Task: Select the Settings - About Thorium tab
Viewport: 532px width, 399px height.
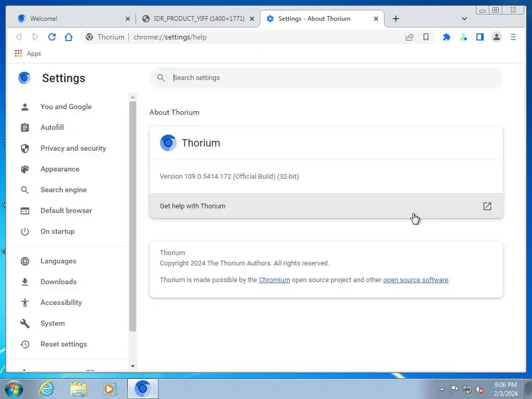Action: click(x=322, y=19)
